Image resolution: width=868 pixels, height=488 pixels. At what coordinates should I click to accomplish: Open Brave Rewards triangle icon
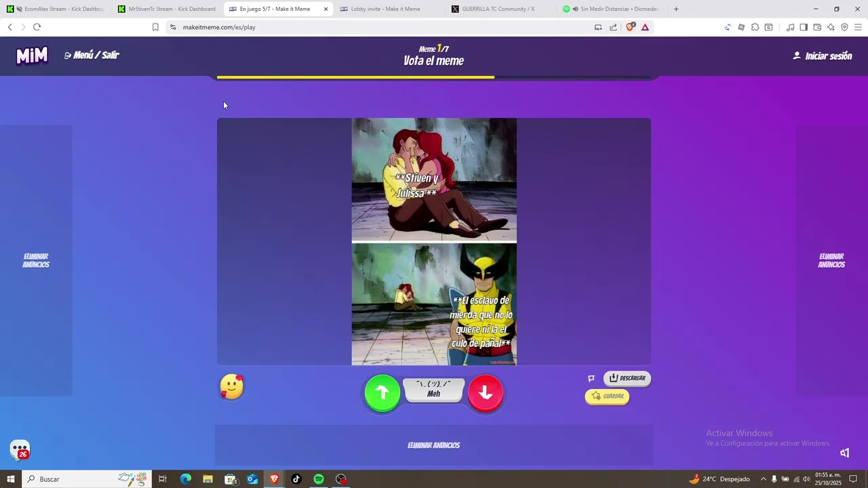pos(645,27)
